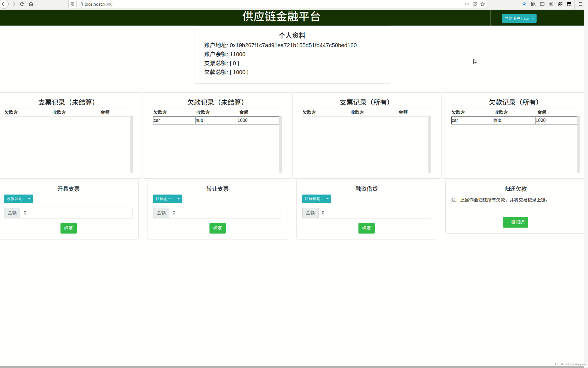
Task: Expand the 目标企业 dropdown in 转让支票
Action: click(x=167, y=199)
